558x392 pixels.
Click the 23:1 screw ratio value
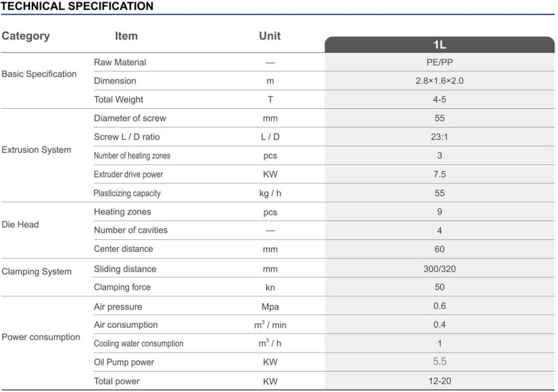click(x=439, y=137)
